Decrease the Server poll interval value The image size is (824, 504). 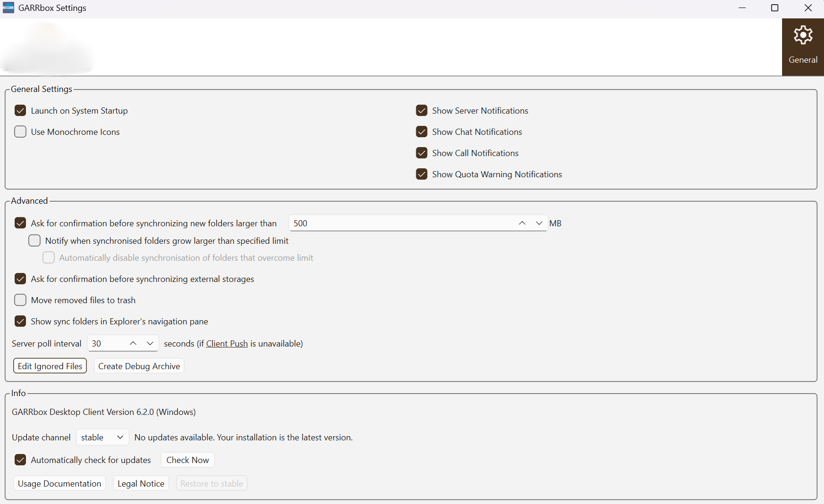point(150,343)
